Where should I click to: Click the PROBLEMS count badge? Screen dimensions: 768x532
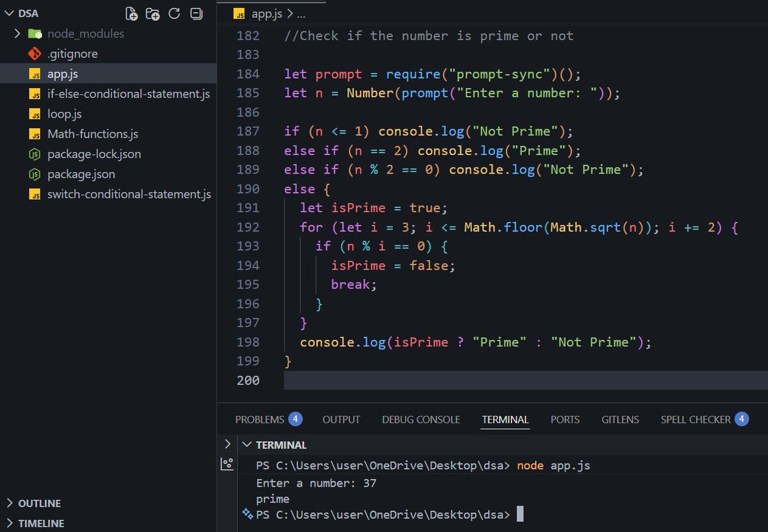294,419
